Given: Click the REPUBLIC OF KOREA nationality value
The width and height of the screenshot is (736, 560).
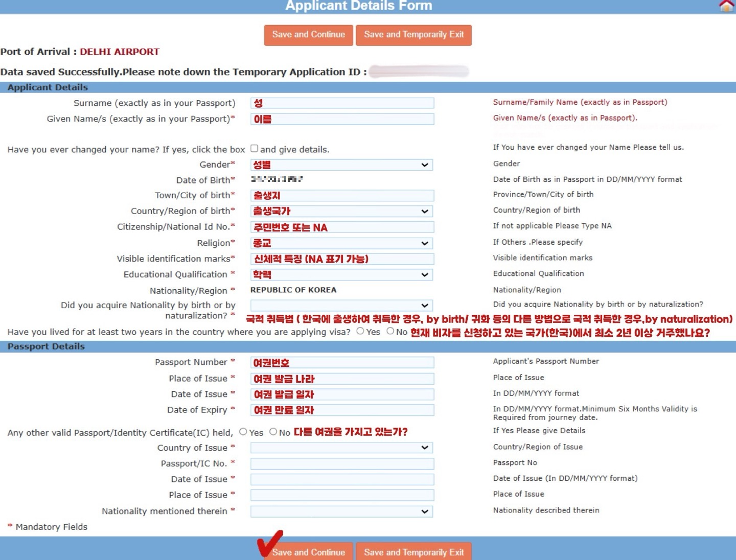Looking at the screenshot, I should click(x=293, y=290).
